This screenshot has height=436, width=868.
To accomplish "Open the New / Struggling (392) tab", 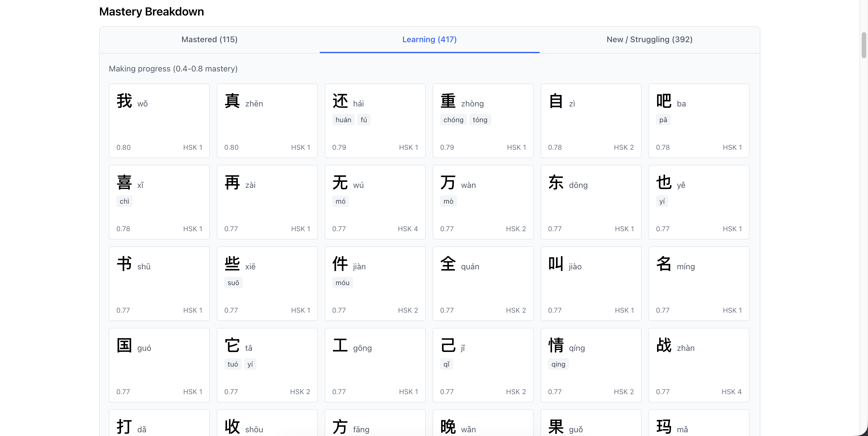I will (x=649, y=39).
